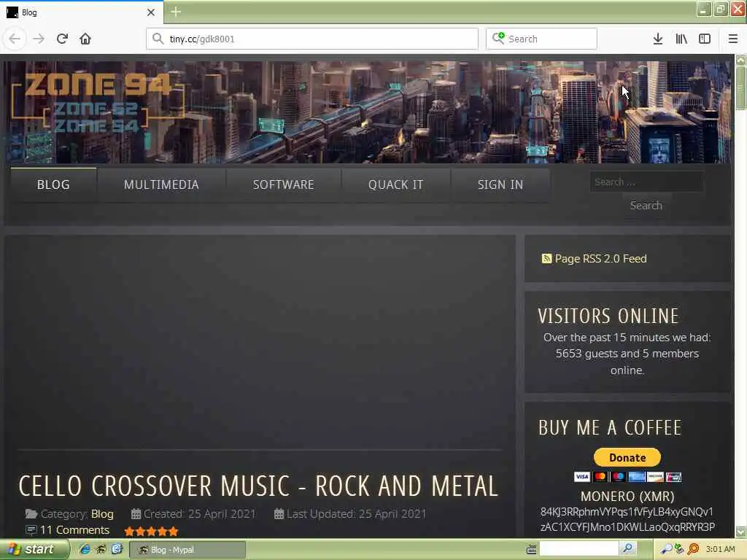Open the SOFTWARE menu item
Image resolution: width=747 pixels, height=560 pixels.
pyautogui.click(x=284, y=184)
